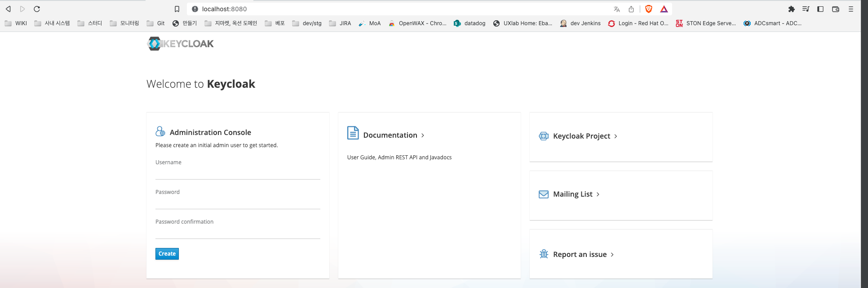The width and height of the screenshot is (868, 288).
Task: Reload the page with refresh icon
Action: pos(37,9)
